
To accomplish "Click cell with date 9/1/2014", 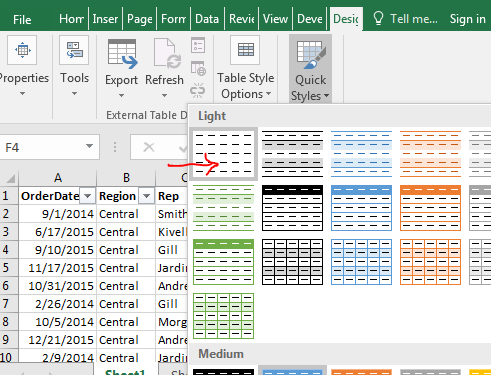I will 58,214.
